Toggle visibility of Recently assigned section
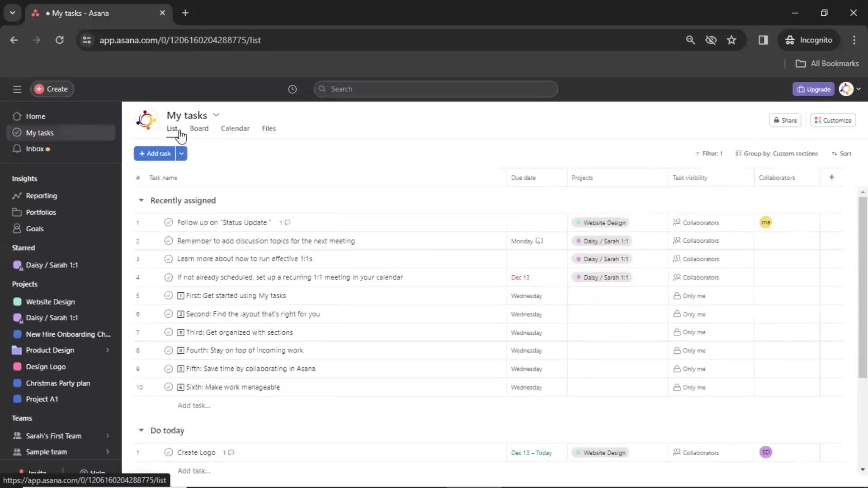Viewport: 868px width, 488px height. pos(141,200)
